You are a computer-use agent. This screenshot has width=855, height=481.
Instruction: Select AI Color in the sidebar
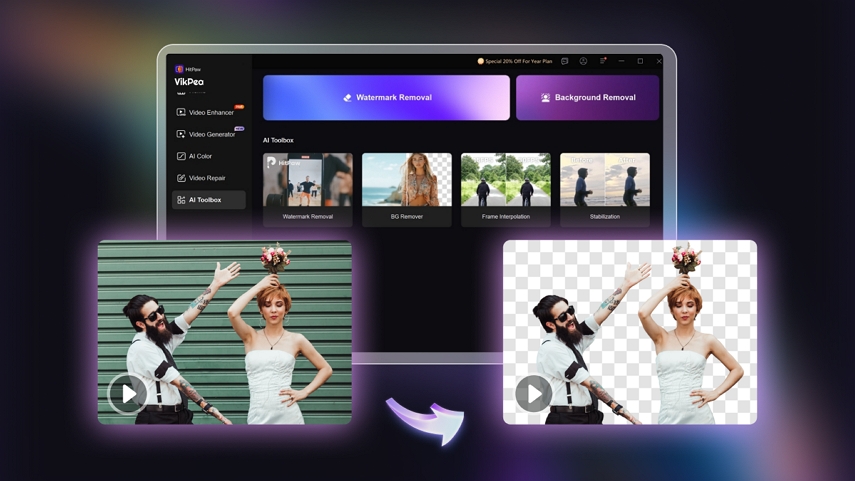coord(208,156)
